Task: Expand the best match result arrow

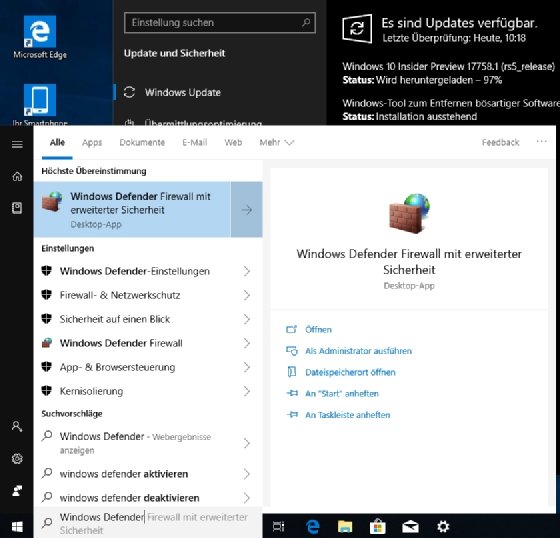Action: coord(247,210)
